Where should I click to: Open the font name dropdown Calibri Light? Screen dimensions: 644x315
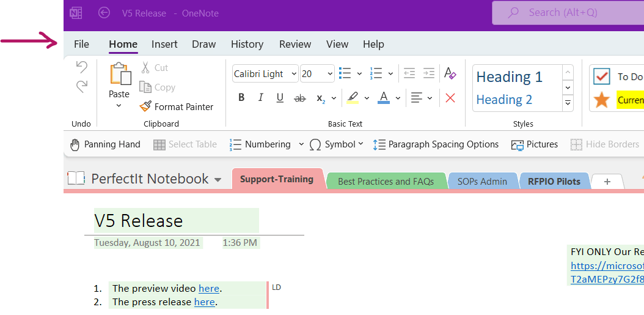[x=294, y=74]
